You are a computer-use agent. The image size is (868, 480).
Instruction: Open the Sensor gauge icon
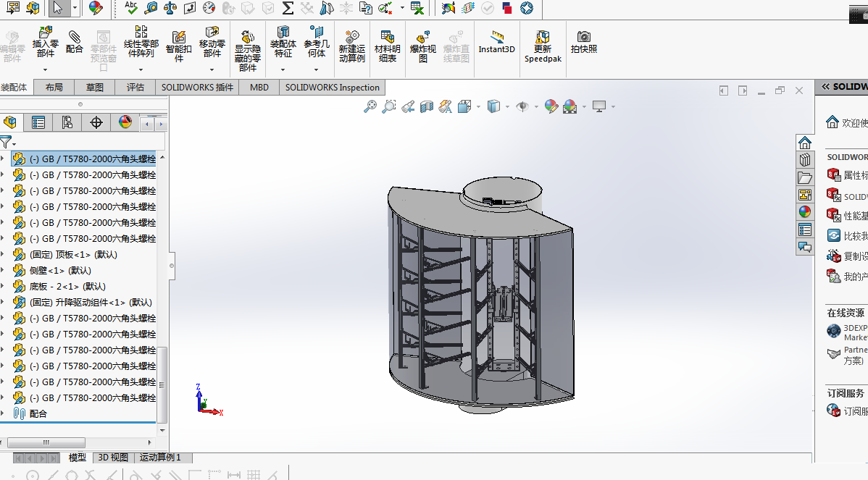209,8
